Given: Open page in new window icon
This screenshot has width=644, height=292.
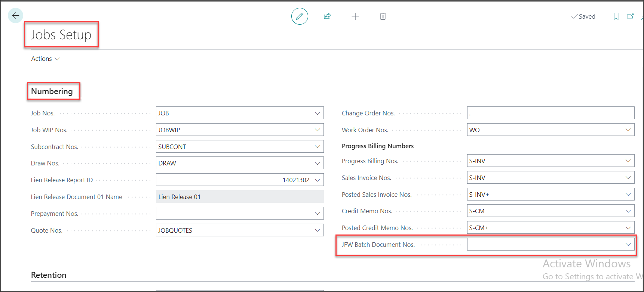Looking at the screenshot, I should coord(630,16).
